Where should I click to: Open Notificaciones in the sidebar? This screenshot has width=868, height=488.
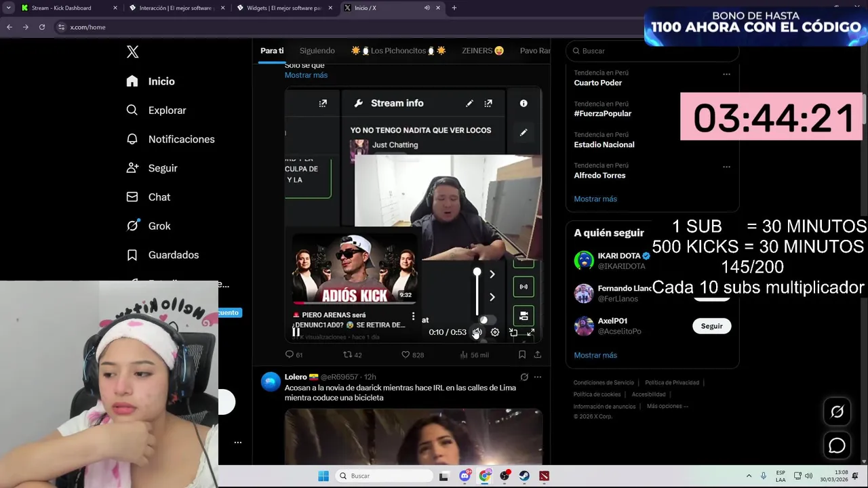(x=170, y=140)
